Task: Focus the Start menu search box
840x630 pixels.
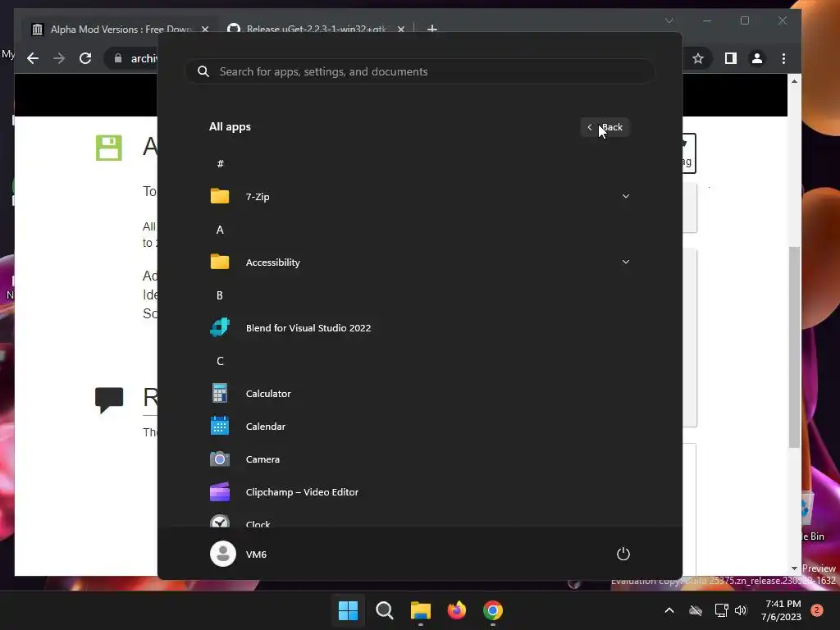Action: click(x=419, y=71)
